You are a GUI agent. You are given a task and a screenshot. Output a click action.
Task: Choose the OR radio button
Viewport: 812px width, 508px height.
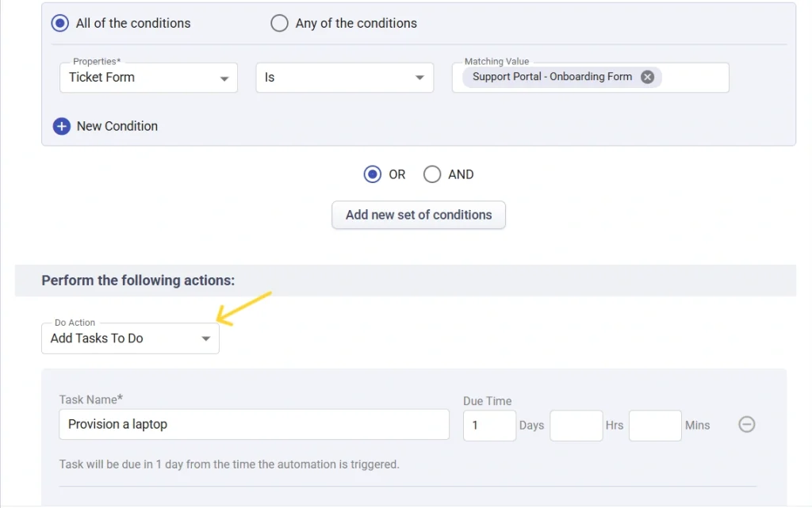(373, 174)
